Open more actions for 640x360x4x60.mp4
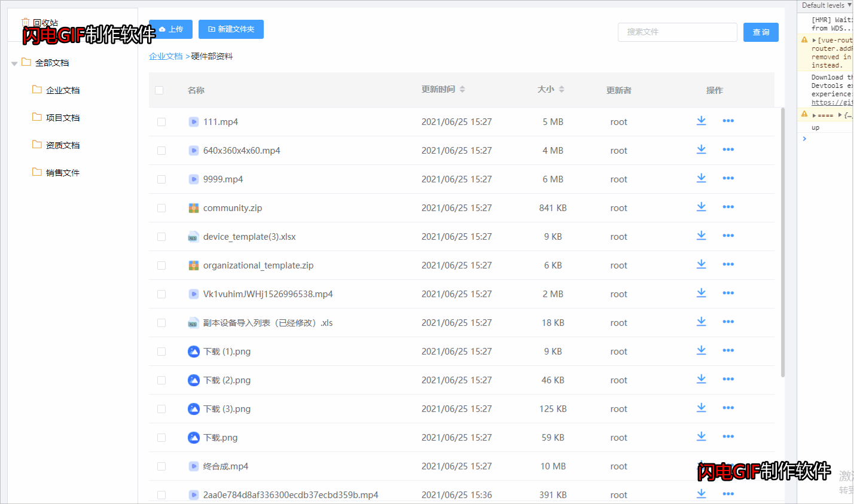The image size is (854, 504). (x=728, y=149)
